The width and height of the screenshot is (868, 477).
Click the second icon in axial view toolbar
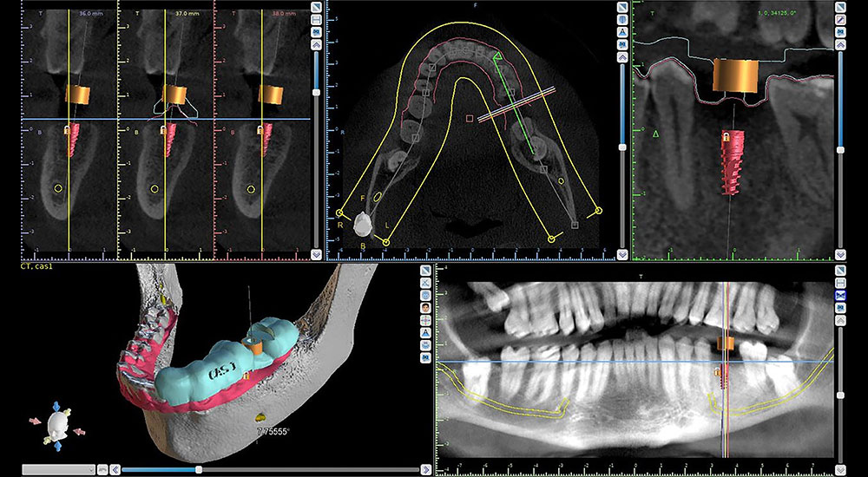622,19
